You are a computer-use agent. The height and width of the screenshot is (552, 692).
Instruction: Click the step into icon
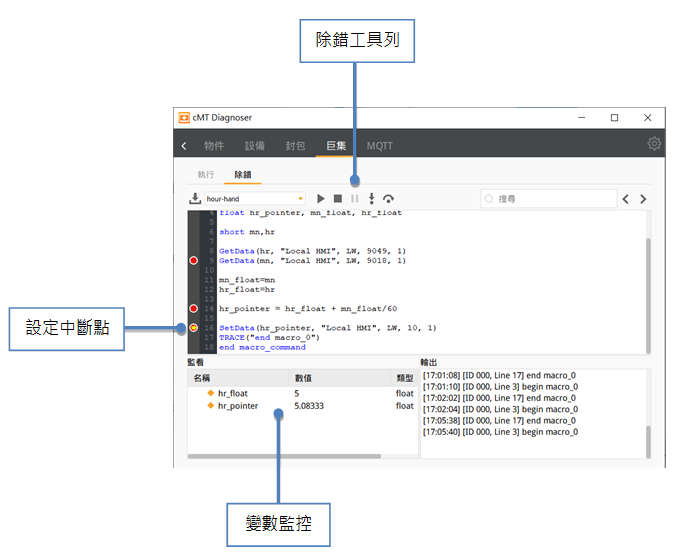point(371,199)
